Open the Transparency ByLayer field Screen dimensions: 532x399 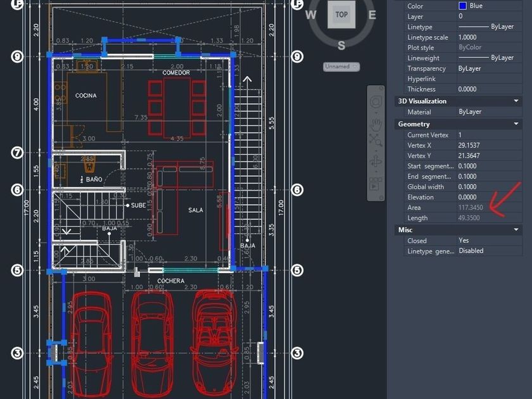[489, 68]
